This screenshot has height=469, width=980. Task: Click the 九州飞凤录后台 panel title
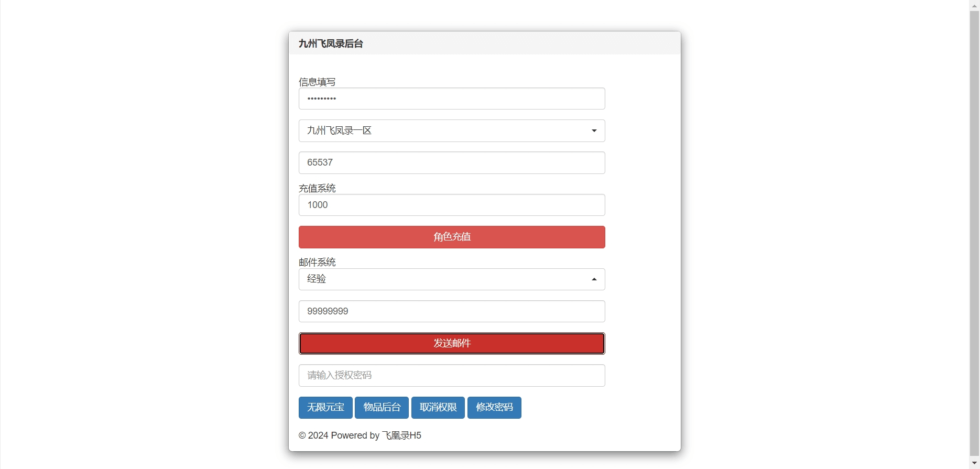pos(330,43)
